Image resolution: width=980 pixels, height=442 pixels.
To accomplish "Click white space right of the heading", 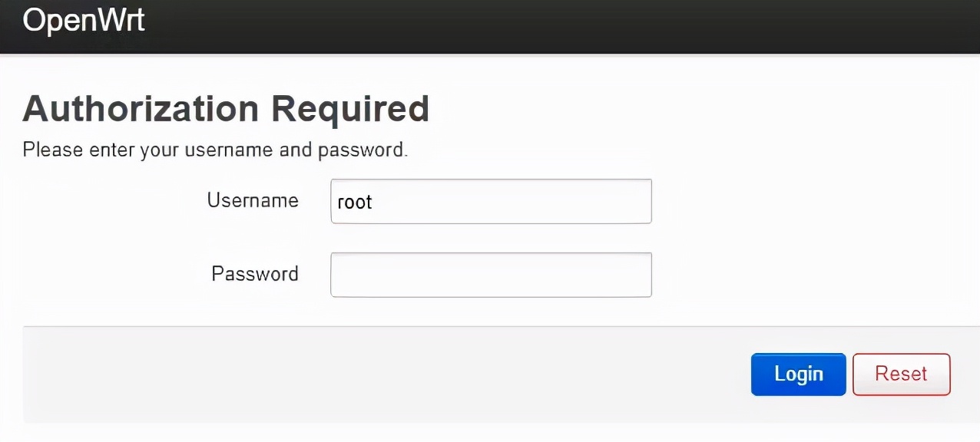I will [x=691, y=109].
